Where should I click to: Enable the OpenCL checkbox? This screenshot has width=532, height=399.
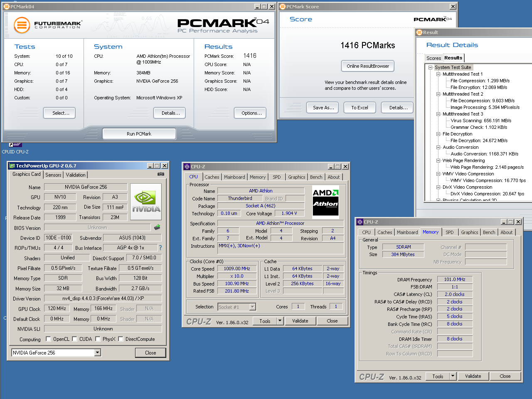(x=48, y=339)
